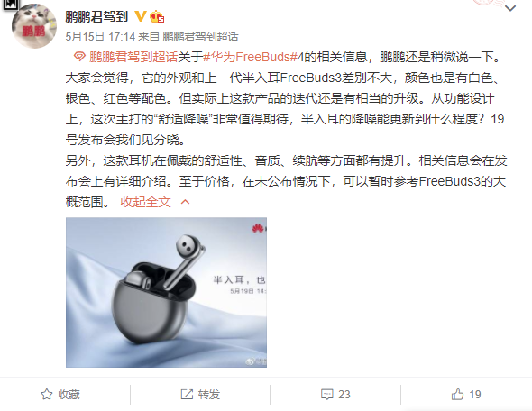Expand the post options chevron menu

click(510, 8)
